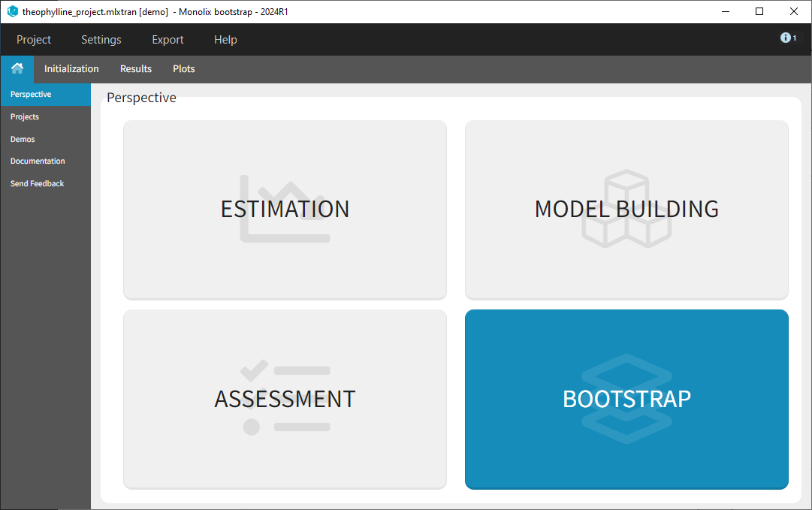Switch to the Plots tab
This screenshot has width=812, height=510.
click(x=183, y=68)
